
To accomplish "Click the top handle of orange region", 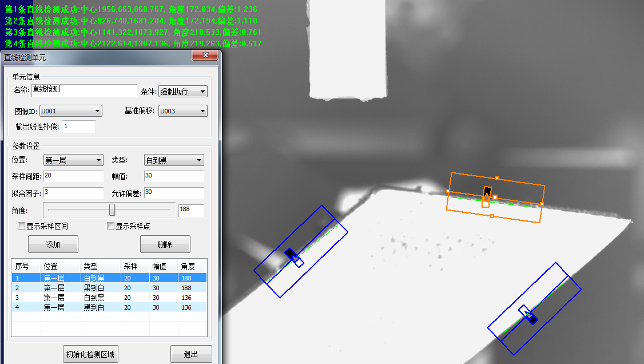I will tap(497, 178).
